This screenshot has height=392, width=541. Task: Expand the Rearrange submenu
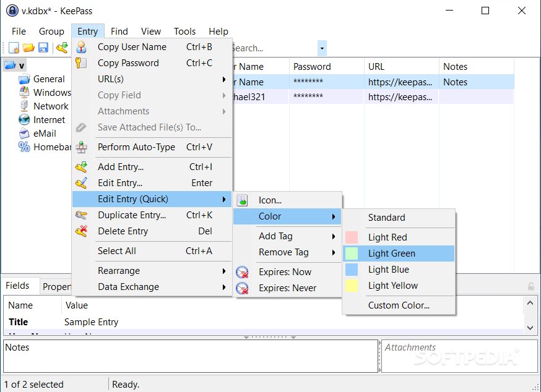152,271
